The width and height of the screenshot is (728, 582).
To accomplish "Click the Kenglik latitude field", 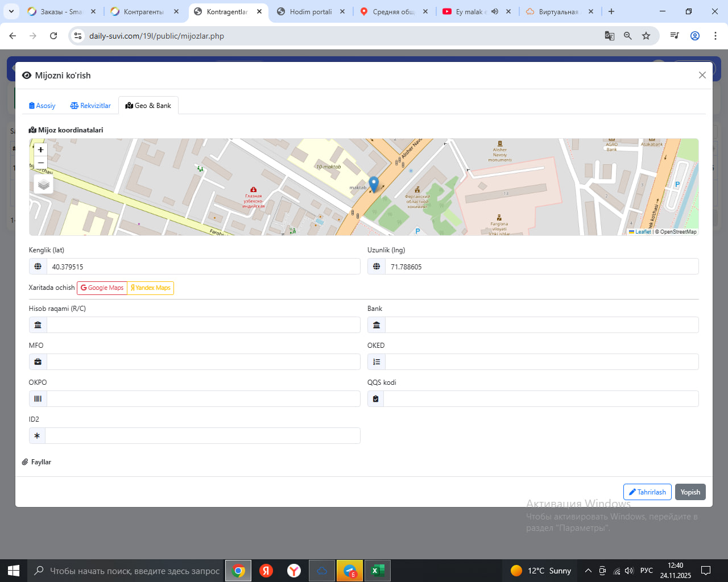I will click(x=203, y=267).
